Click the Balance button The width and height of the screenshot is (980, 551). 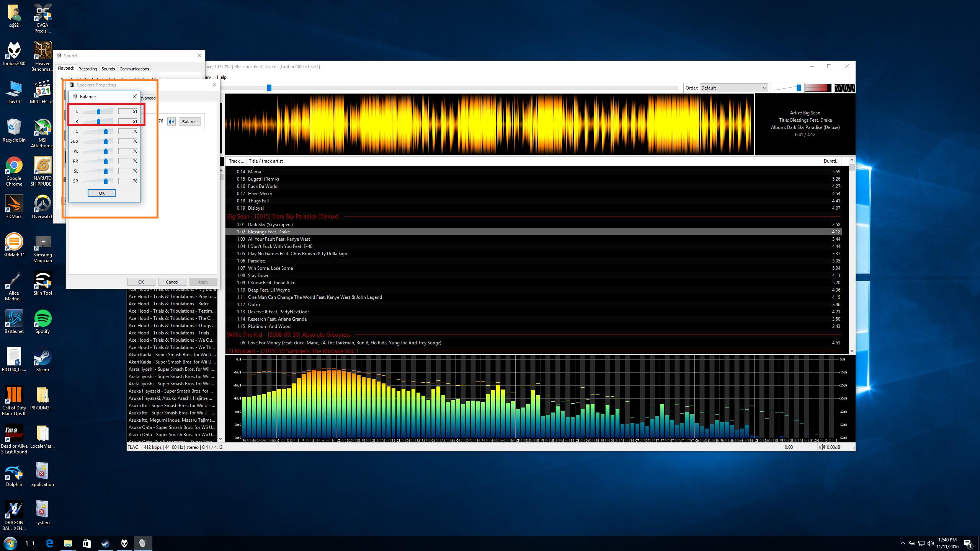tap(189, 122)
